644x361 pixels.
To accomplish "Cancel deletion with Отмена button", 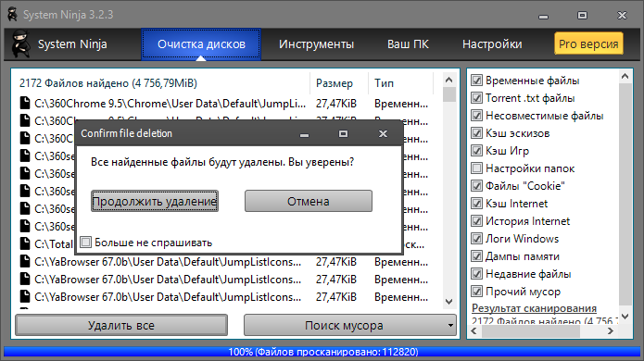I will coord(309,201).
